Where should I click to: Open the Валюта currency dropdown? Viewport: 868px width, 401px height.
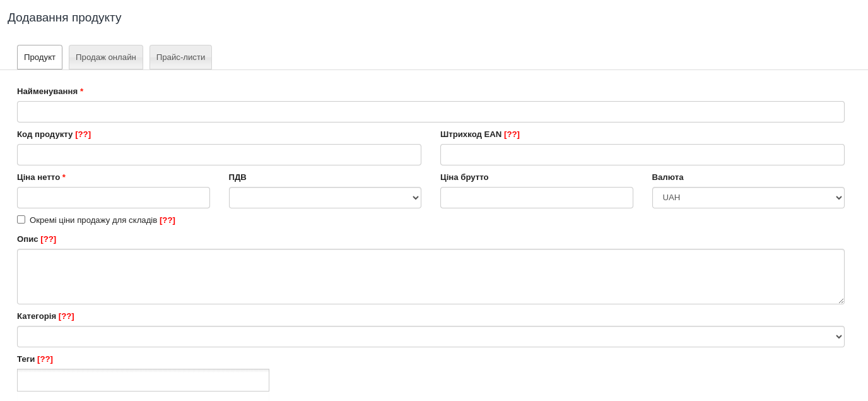point(748,198)
